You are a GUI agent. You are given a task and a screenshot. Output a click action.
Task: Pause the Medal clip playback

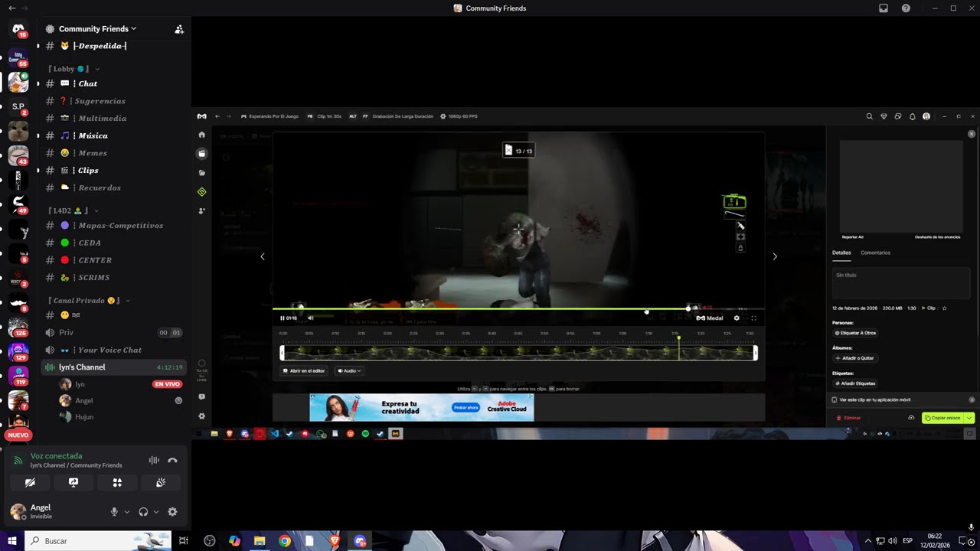coord(283,318)
